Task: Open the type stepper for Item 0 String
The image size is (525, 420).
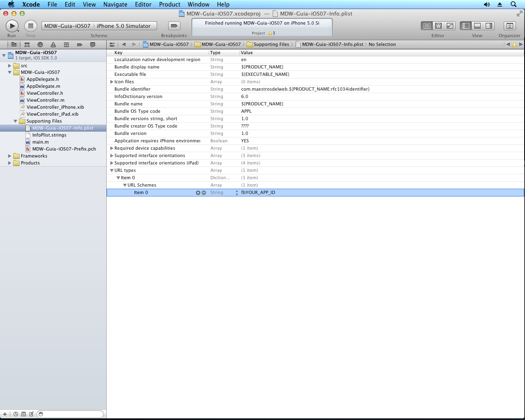Action: [237, 193]
